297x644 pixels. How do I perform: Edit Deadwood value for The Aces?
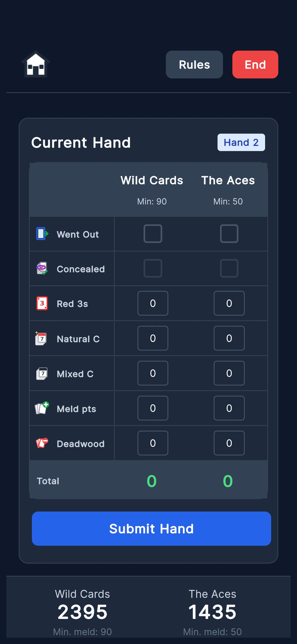click(x=229, y=443)
